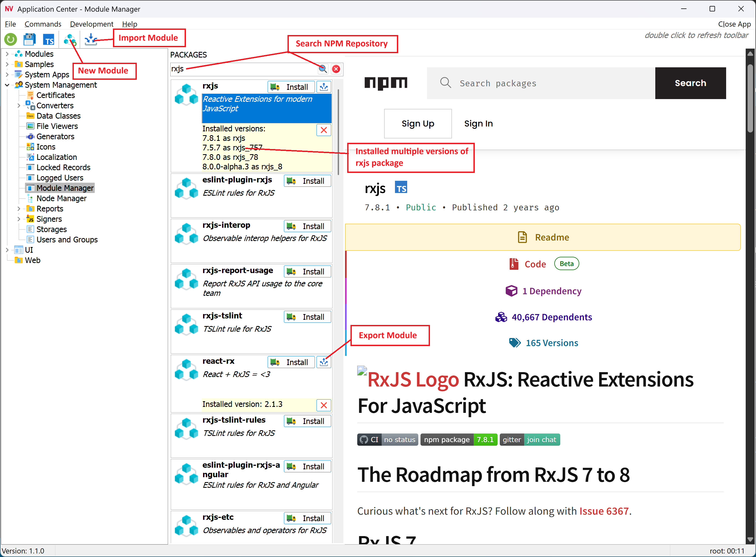756x557 pixels.
Task: Uninstall react-rx version 2.1.3
Action: point(323,405)
